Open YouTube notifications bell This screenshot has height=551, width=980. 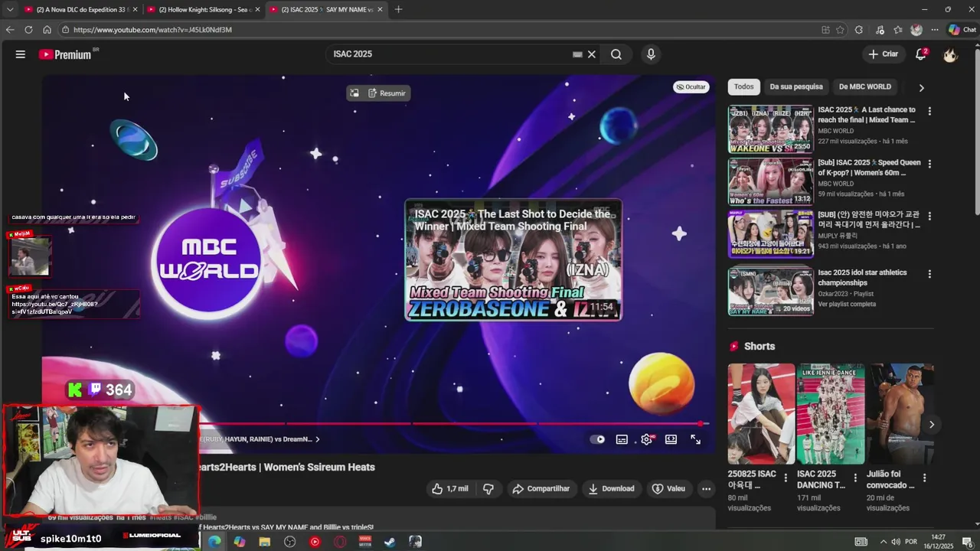tap(921, 54)
